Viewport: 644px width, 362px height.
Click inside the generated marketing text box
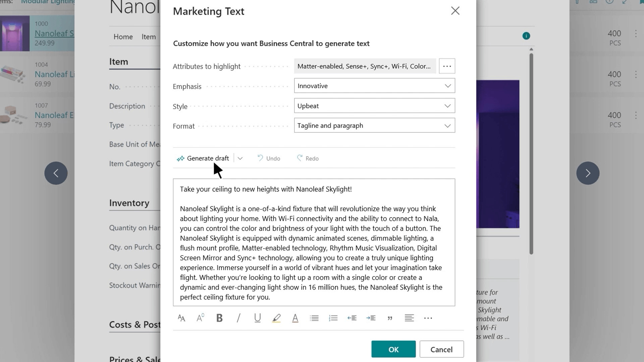click(314, 243)
